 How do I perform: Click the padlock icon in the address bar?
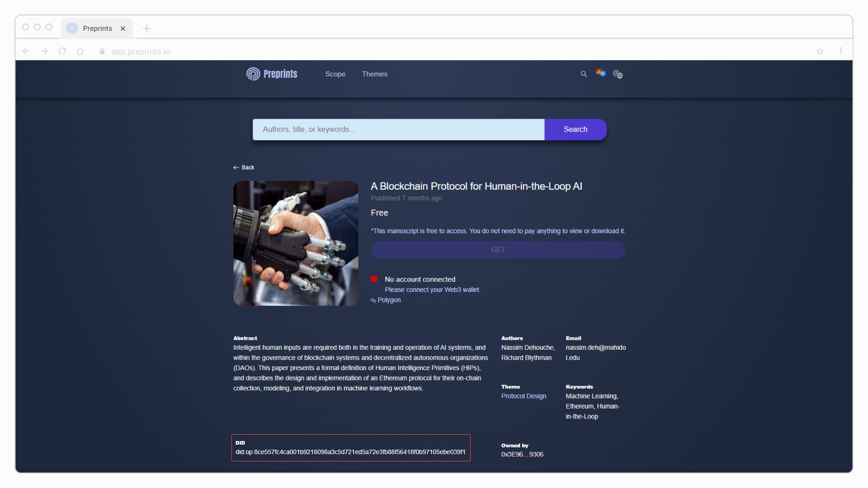[102, 51]
